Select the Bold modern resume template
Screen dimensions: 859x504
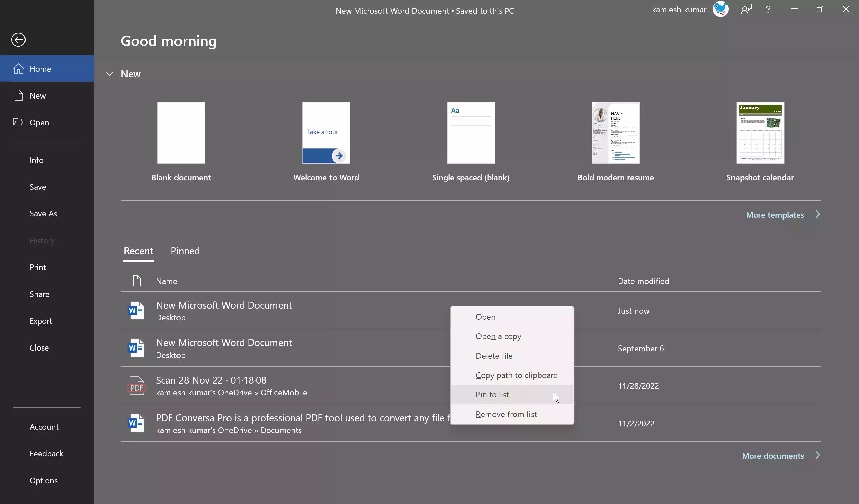tap(615, 132)
